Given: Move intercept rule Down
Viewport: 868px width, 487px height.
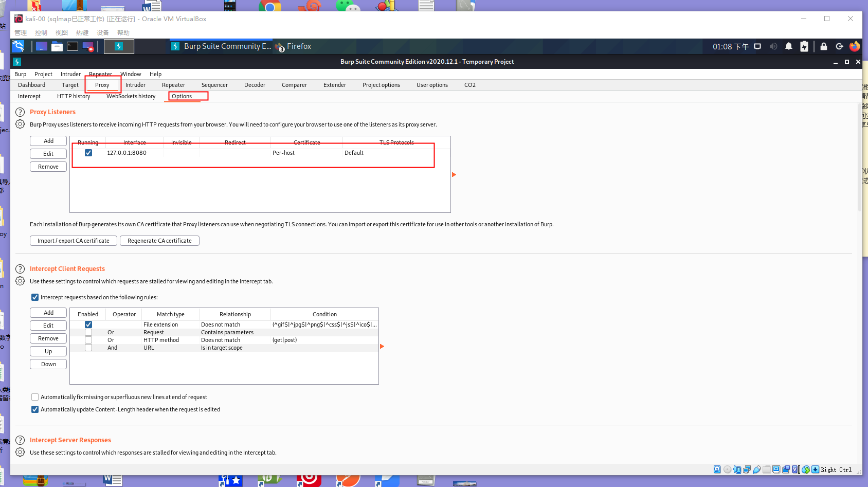Looking at the screenshot, I should click(x=48, y=364).
